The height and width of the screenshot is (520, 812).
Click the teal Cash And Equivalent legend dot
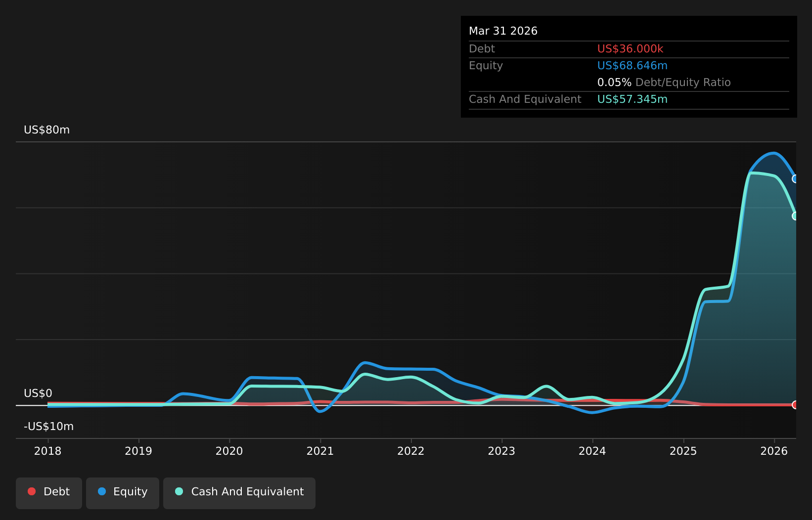(x=179, y=491)
